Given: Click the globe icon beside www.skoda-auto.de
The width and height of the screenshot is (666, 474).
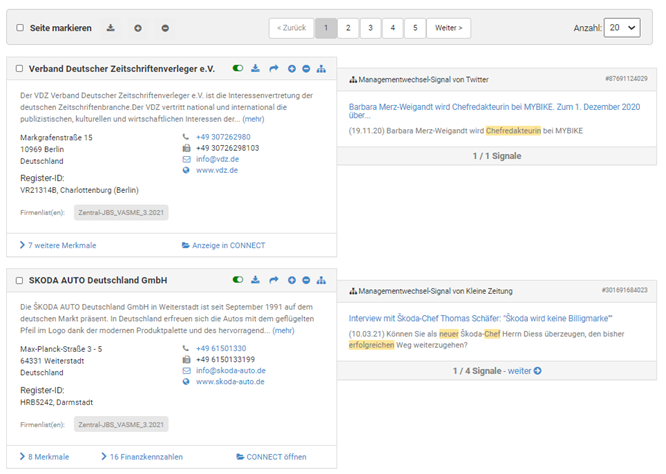Looking at the screenshot, I should click(186, 382).
